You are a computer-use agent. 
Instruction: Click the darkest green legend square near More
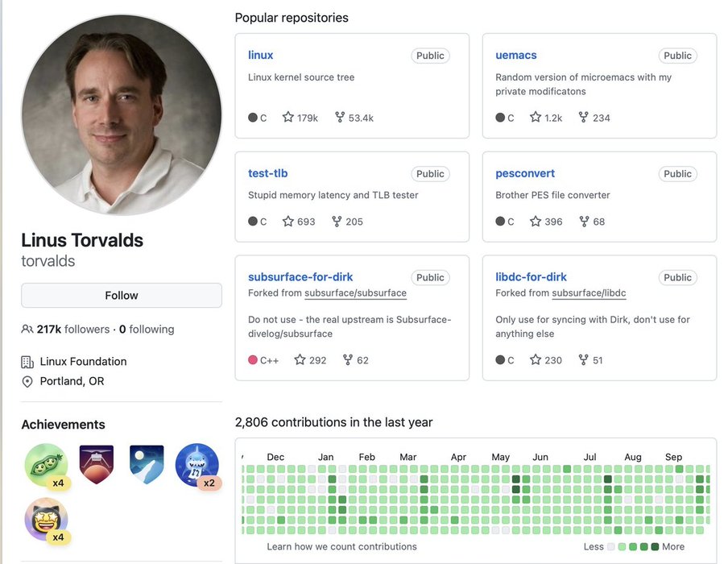pyautogui.click(x=655, y=547)
